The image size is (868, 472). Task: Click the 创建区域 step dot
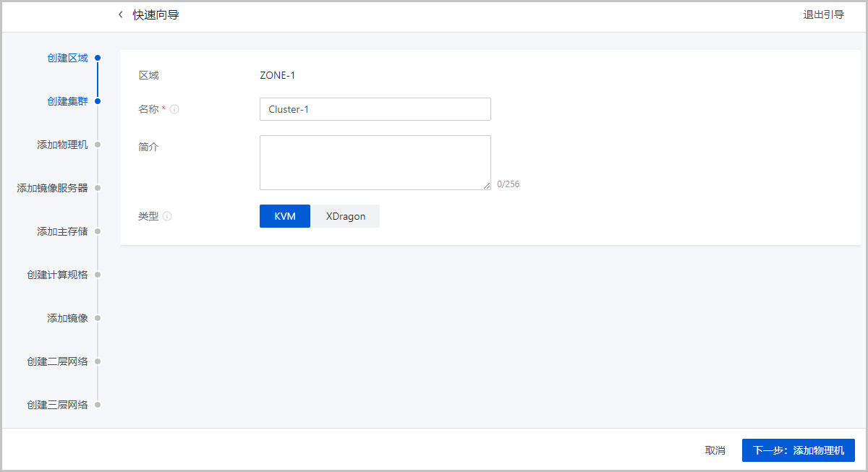point(98,58)
